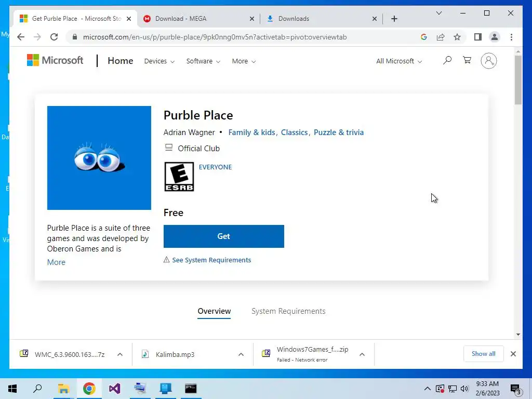Open See System Requirements link

click(x=211, y=260)
